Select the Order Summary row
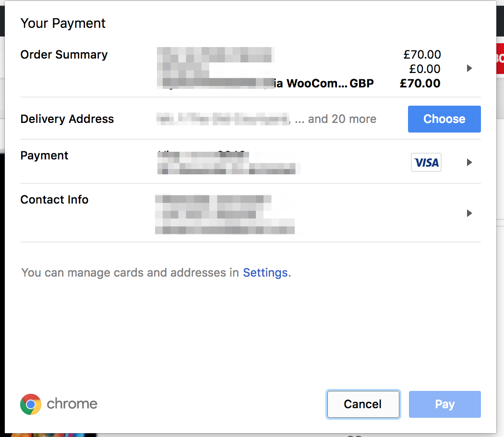 pos(63,55)
